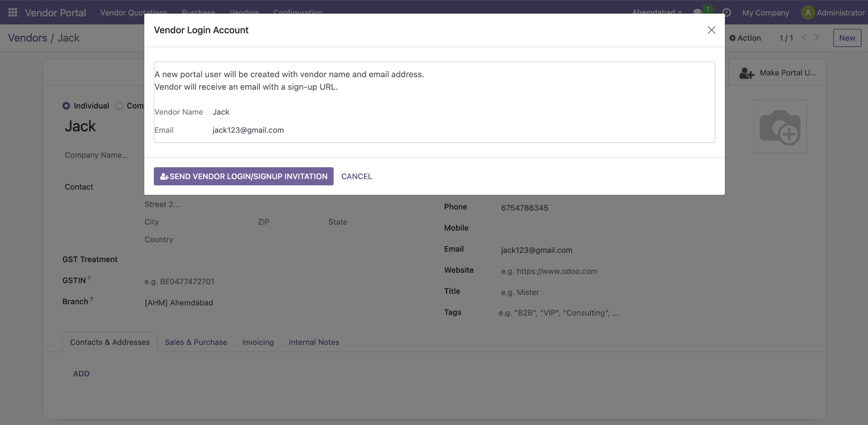Click the form Email field jack123@gmail.com
The height and width of the screenshot is (425, 868).
click(x=537, y=250)
